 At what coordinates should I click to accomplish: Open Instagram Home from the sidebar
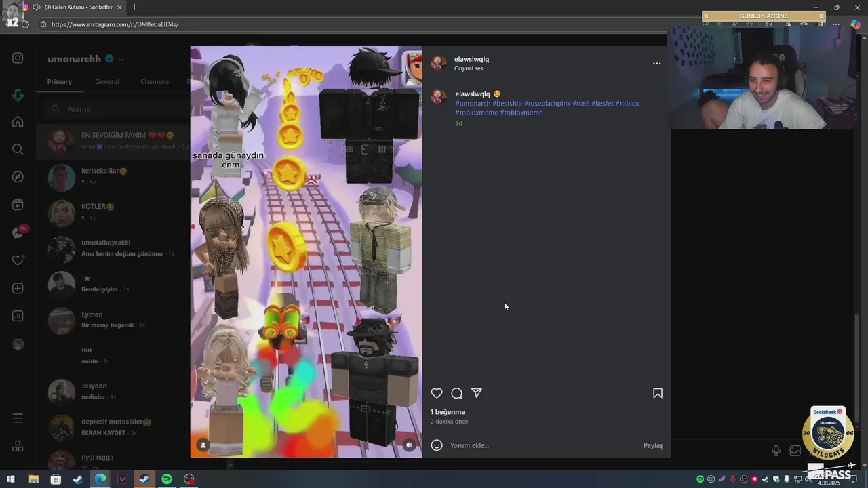pyautogui.click(x=18, y=122)
